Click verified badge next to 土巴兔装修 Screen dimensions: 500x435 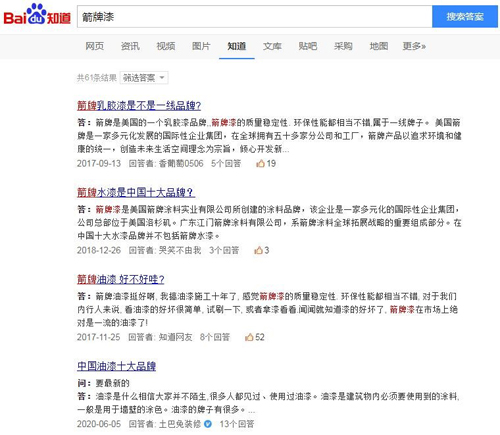pyautogui.click(x=208, y=424)
